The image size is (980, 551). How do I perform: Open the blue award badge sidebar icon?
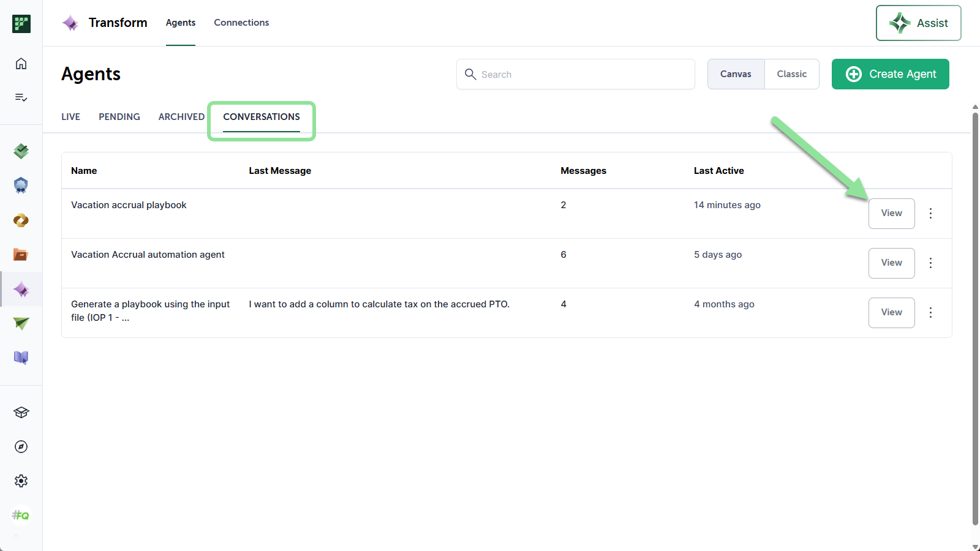(x=21, y=186)
